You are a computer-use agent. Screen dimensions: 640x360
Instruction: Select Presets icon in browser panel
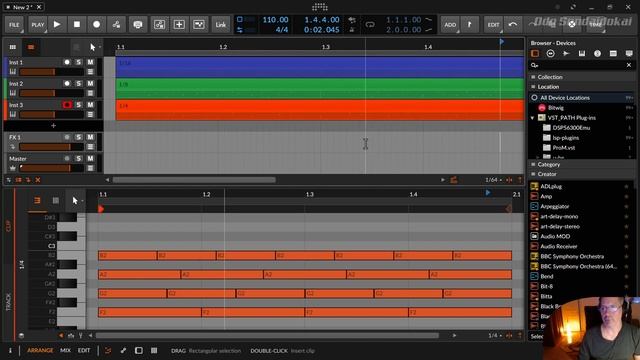(x=551, y=53)
